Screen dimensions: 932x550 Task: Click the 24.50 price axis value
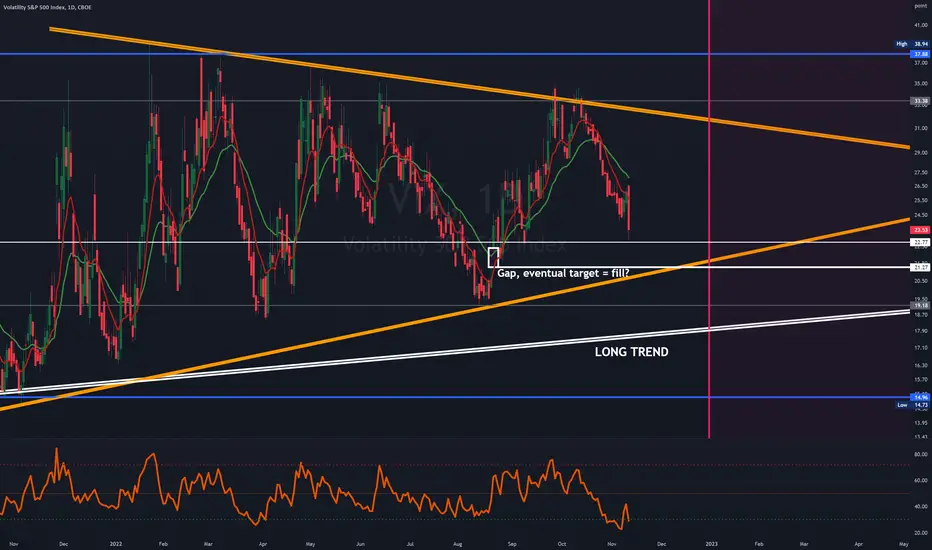[921, 215]
